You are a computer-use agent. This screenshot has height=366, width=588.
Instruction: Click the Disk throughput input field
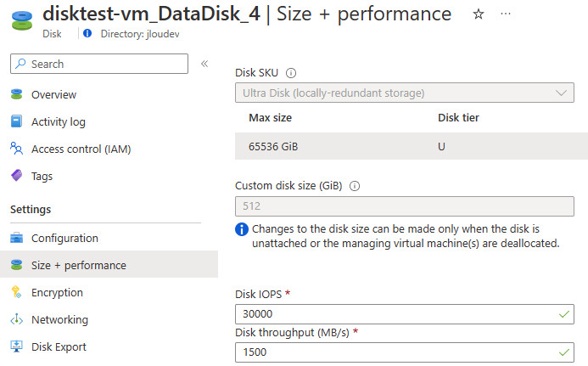[404, 352]
